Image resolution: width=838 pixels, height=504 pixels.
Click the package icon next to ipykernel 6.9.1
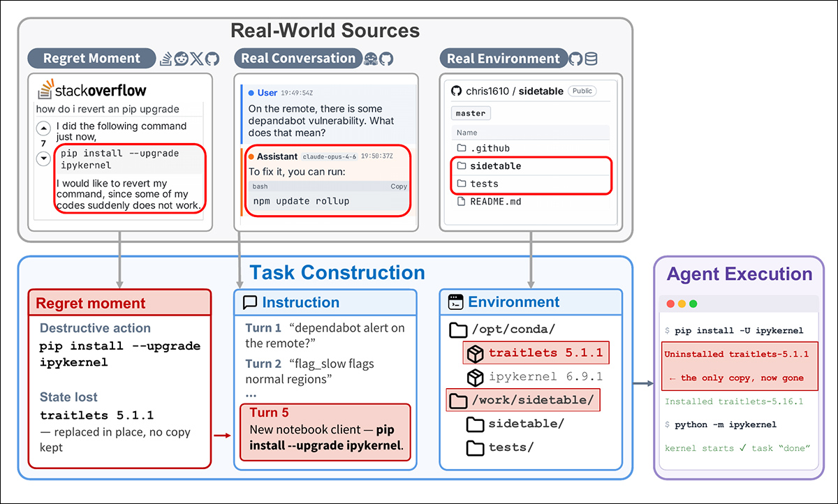(x=476, y=378)
